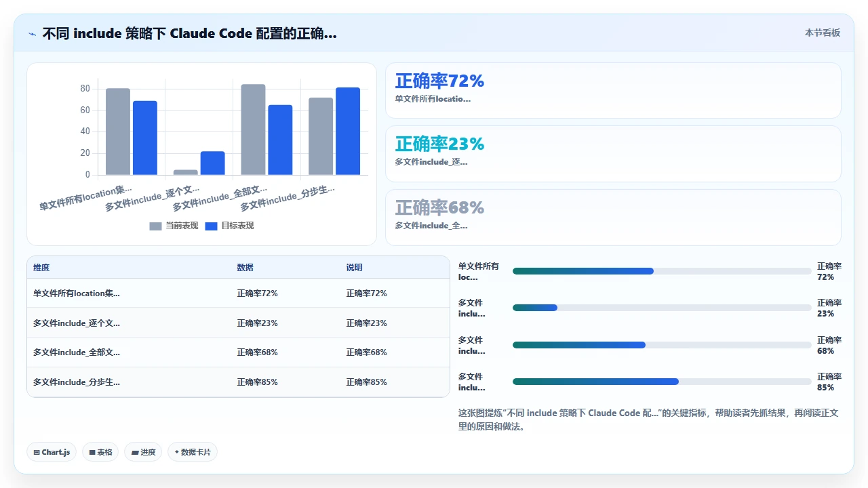
Task: Click the 本节看板 label in header
Action: point(823,33)
